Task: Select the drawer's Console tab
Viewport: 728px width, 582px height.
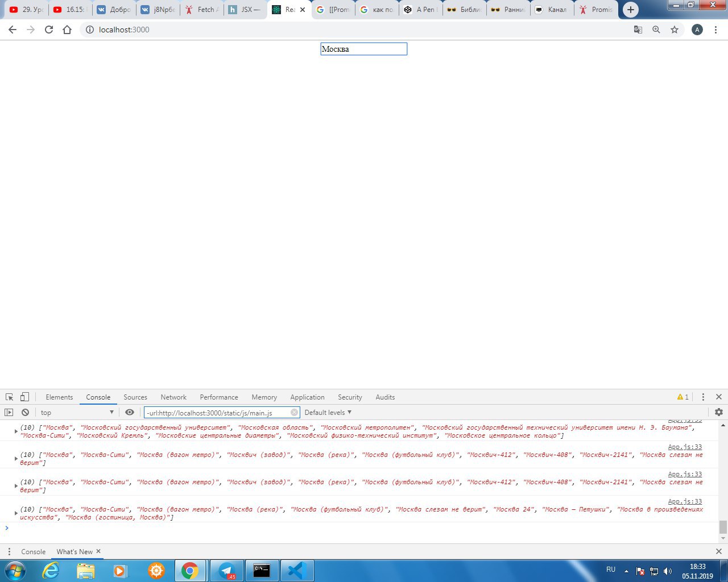Action: (33, 551)
